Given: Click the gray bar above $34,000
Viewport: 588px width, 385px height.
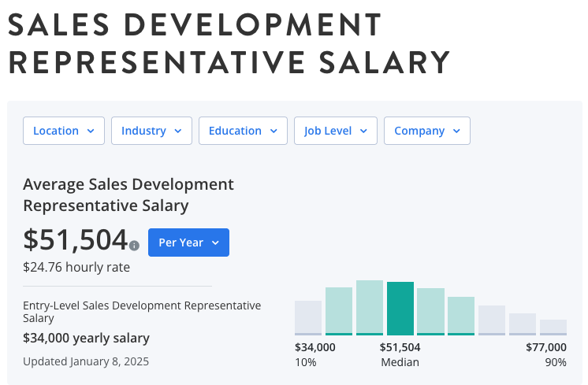Looking at the screenshot, I should pyautogui.click(x=308, y=317).
